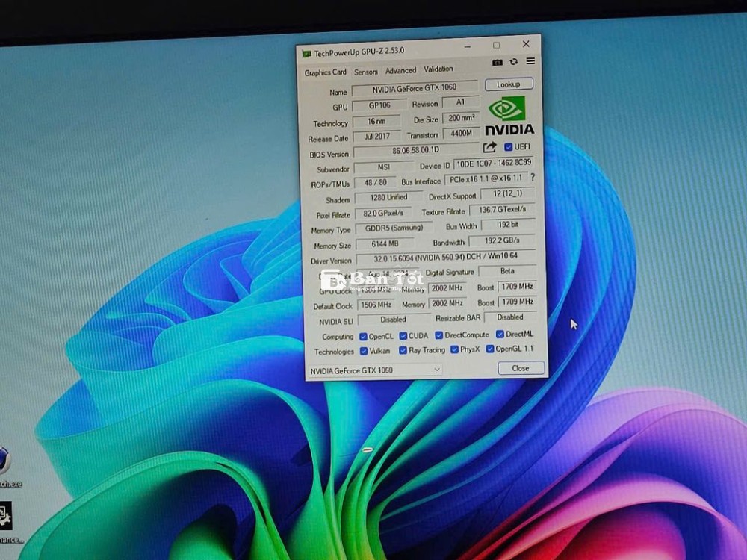Click the Digital Signature value Beta
The width and height of the screenshot is (747, 560).
click(507, 270)
